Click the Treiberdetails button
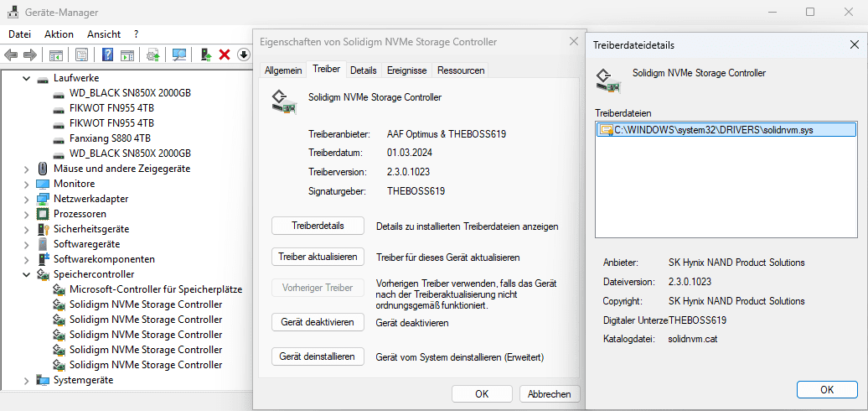 318,226
